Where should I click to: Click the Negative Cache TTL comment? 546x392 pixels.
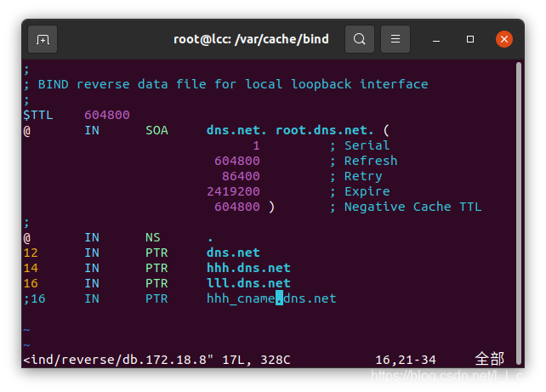point(406,207)
